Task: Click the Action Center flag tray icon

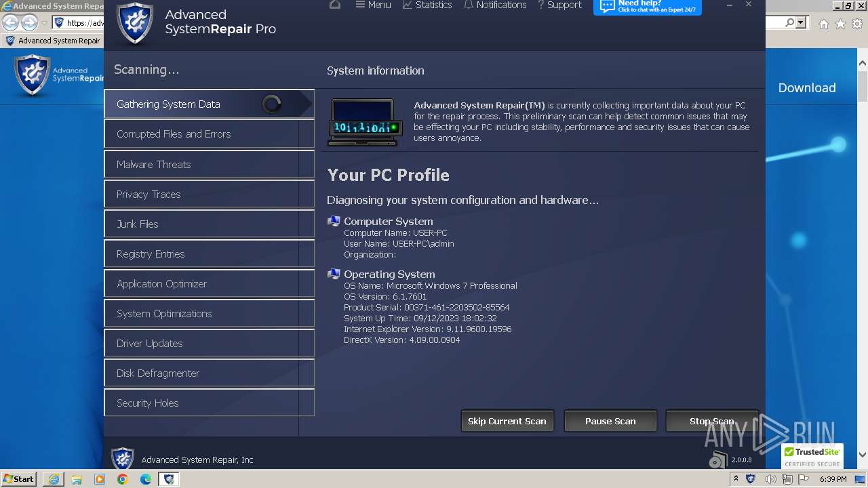Action: click(804, 479)
